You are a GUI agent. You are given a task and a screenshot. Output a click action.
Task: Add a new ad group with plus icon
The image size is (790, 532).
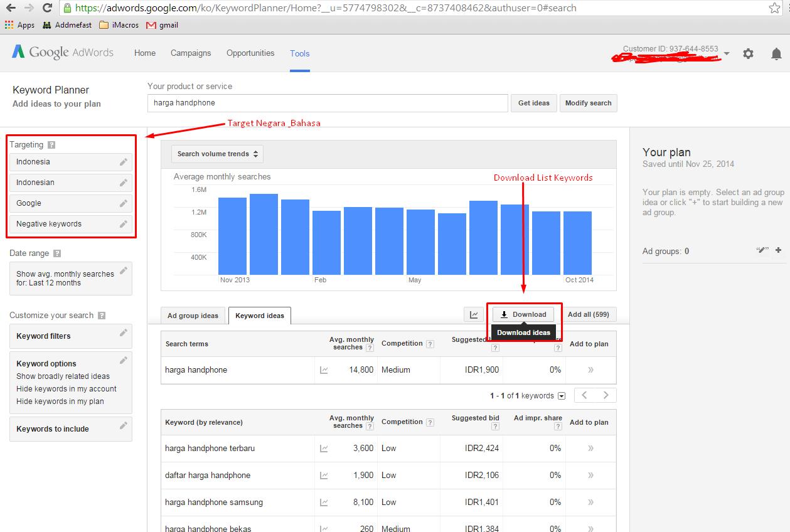778,250
